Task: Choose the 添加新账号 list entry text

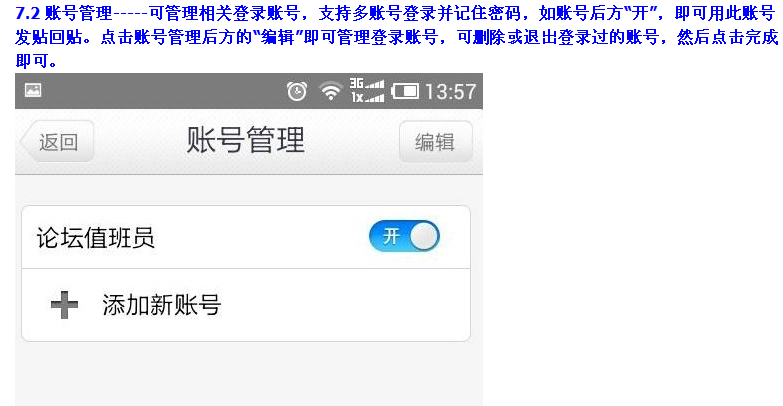Action: pos(162,305)
